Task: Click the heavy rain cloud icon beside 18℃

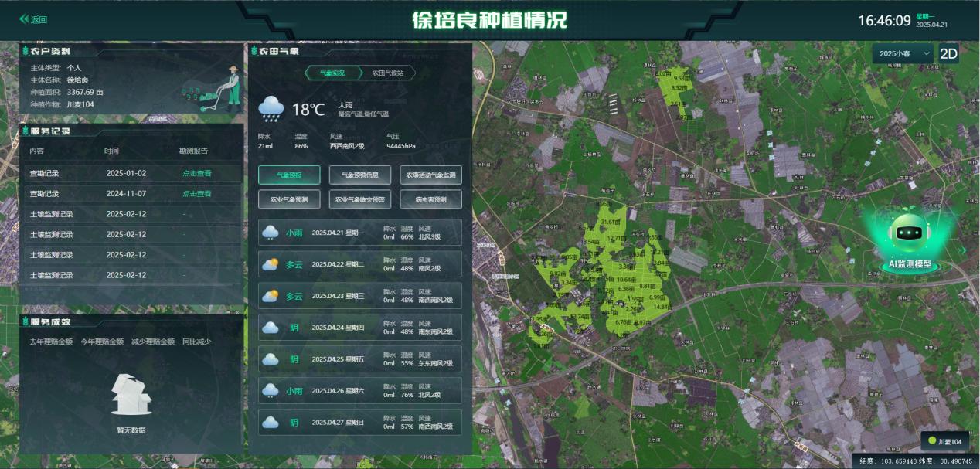Action: coord(271,109)
